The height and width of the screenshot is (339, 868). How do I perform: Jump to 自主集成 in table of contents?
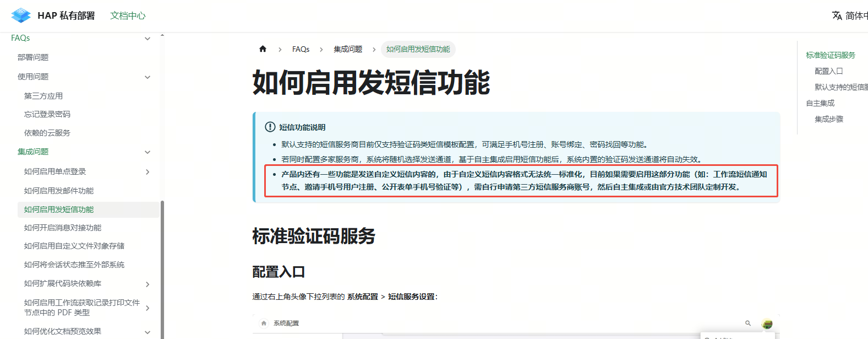click(820, 103)
